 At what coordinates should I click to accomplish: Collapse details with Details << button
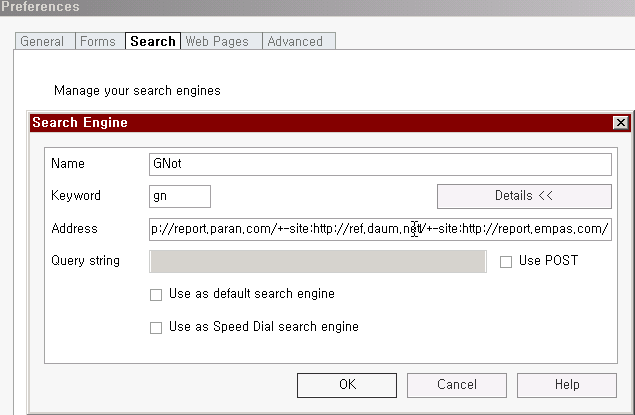(x=524, y=196)
